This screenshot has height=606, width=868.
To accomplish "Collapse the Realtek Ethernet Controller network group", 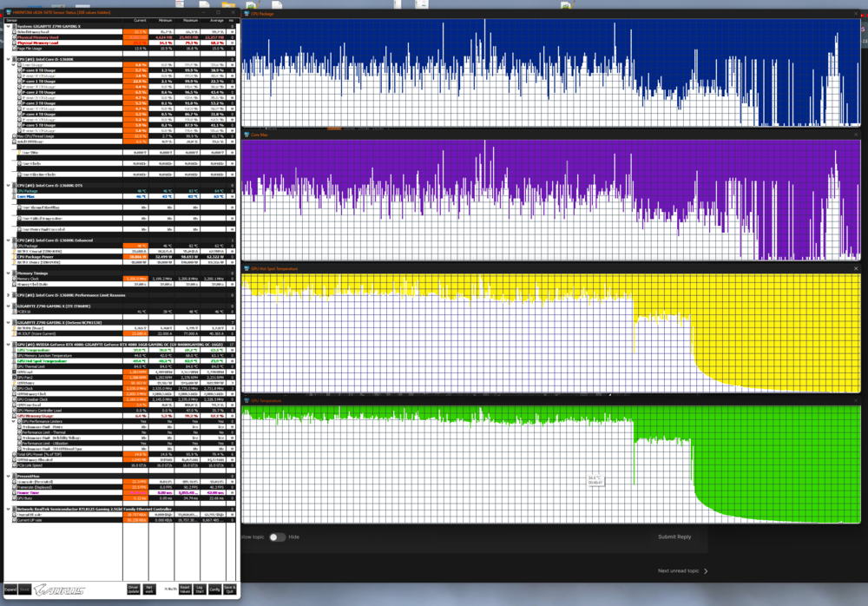I will pyautogui.click(x=8, y=509).
